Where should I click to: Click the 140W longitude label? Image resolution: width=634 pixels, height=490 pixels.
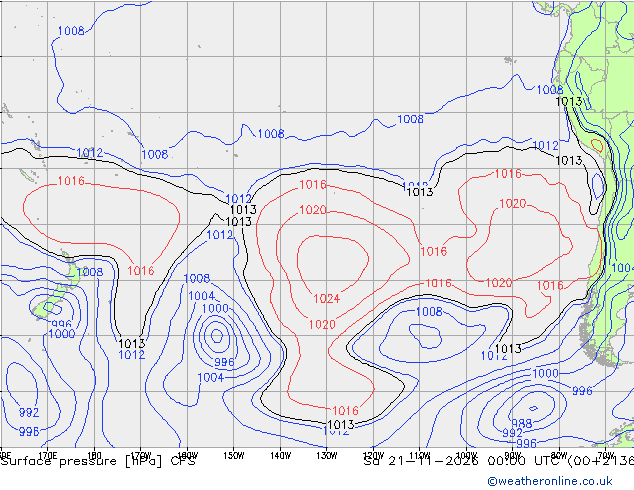[x=280, y=455]
